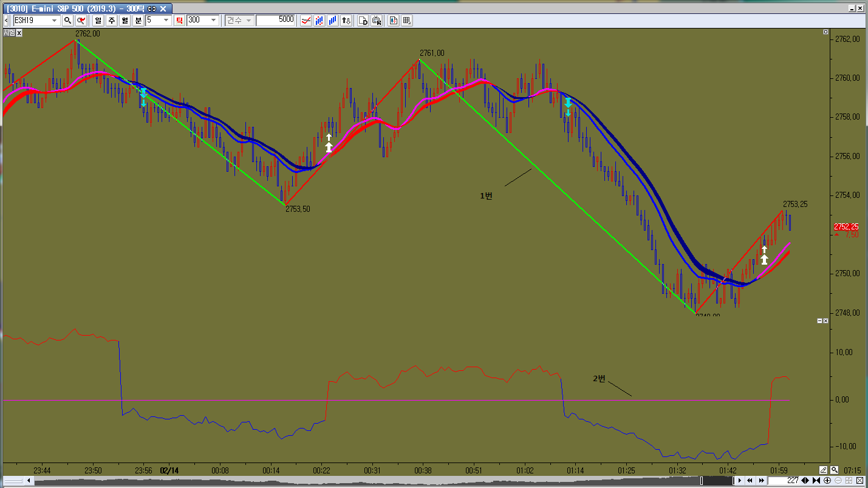Open the 건수 count type dropdown
The width and height of the screenshot is (868, 488).
point(239,20)
